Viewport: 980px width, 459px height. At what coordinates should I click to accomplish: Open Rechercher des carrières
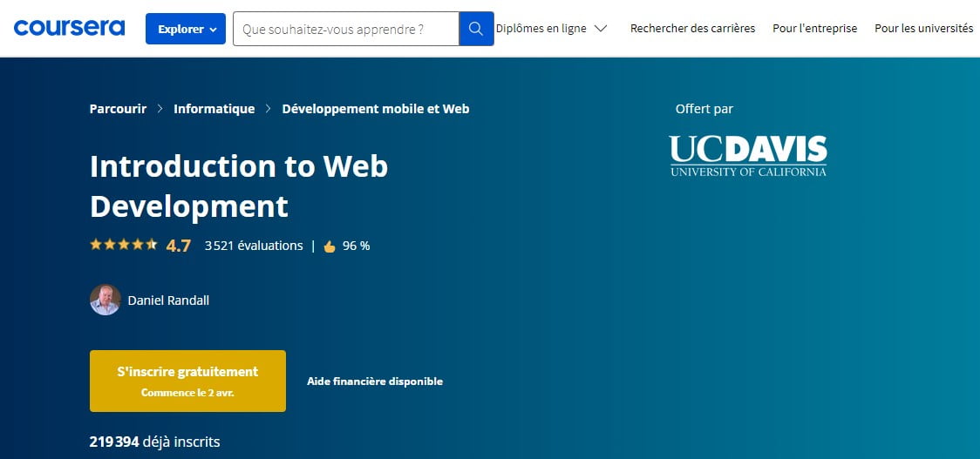[x=692, y=28]
